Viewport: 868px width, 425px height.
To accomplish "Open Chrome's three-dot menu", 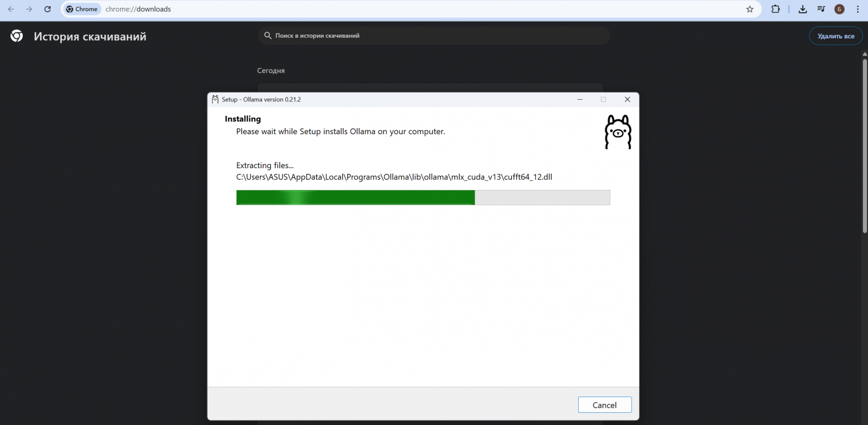I will click(857, 9).
